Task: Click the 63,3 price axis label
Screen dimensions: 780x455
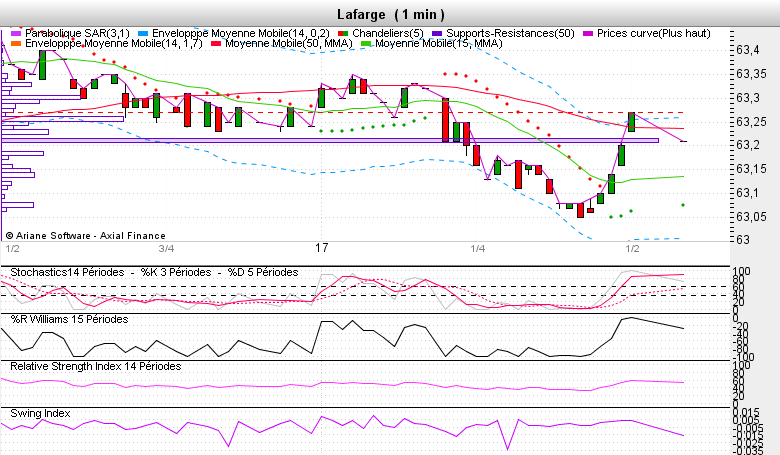Action: point(748,97)
